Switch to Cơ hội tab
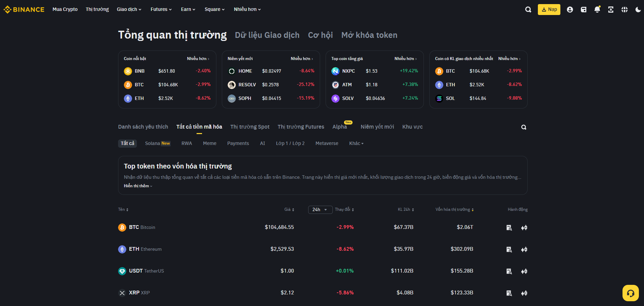Screen dimensions: 644x306 [320, 35]
